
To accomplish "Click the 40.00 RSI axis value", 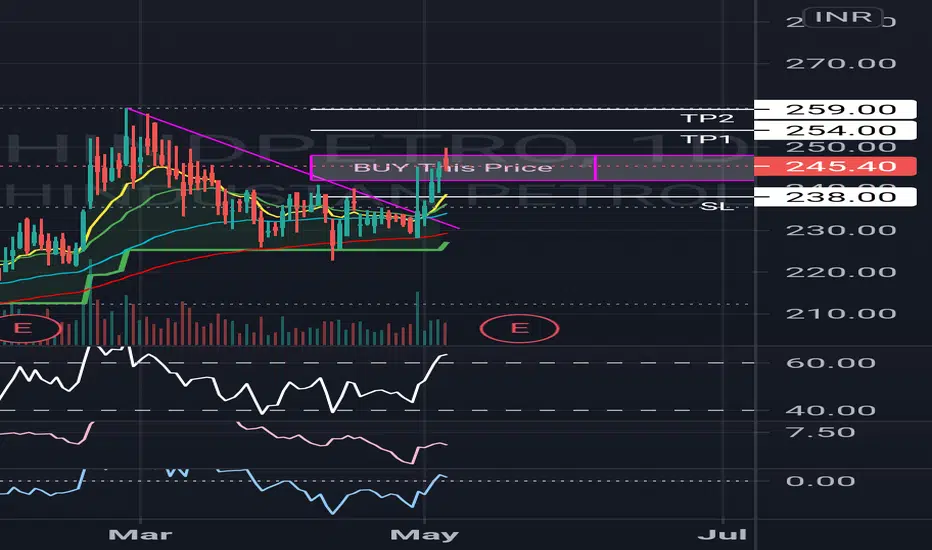I will pyautogui.click(x=830, y=410).
